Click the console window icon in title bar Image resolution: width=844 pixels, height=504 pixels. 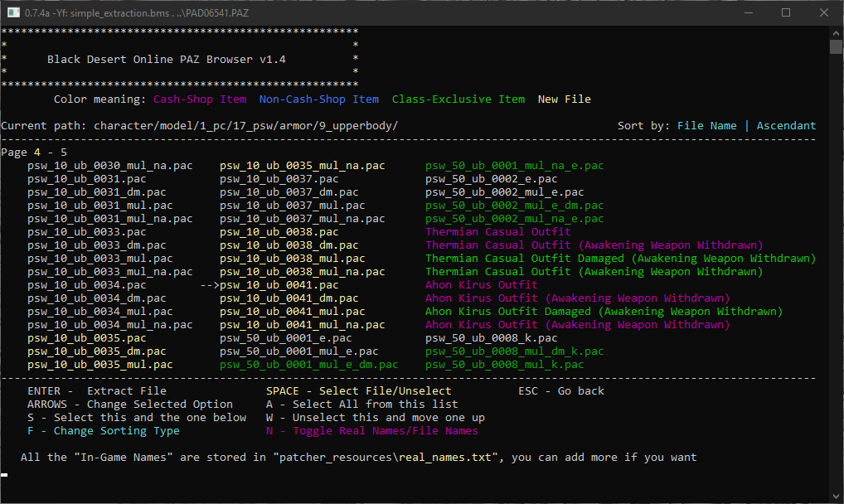click(13, 12)
